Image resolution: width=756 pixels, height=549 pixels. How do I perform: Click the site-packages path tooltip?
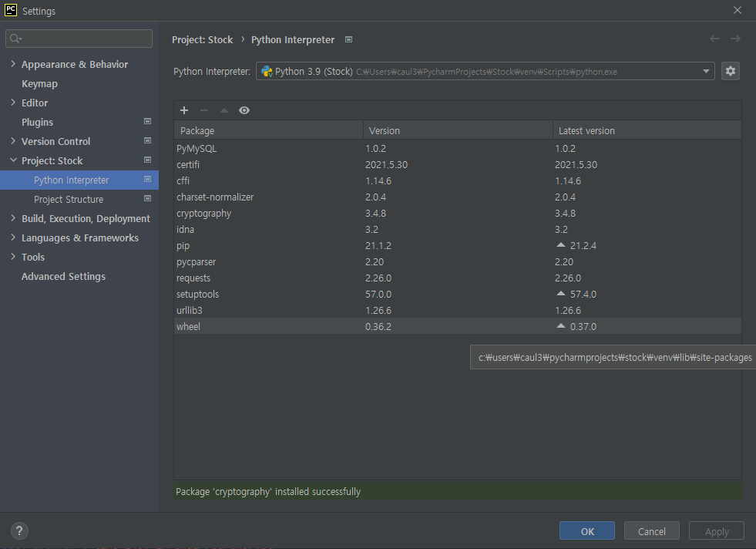(x=613, y=358)
